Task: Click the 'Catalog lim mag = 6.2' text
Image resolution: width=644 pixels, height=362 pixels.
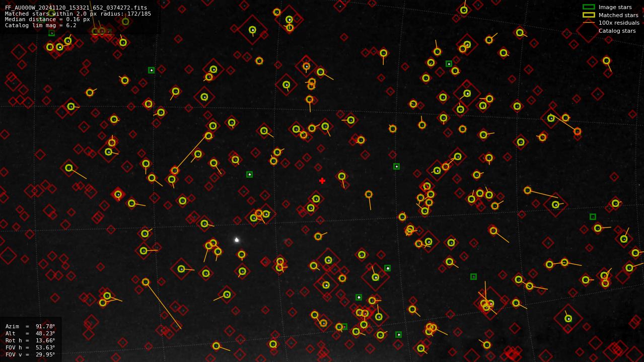Action: 41,25
